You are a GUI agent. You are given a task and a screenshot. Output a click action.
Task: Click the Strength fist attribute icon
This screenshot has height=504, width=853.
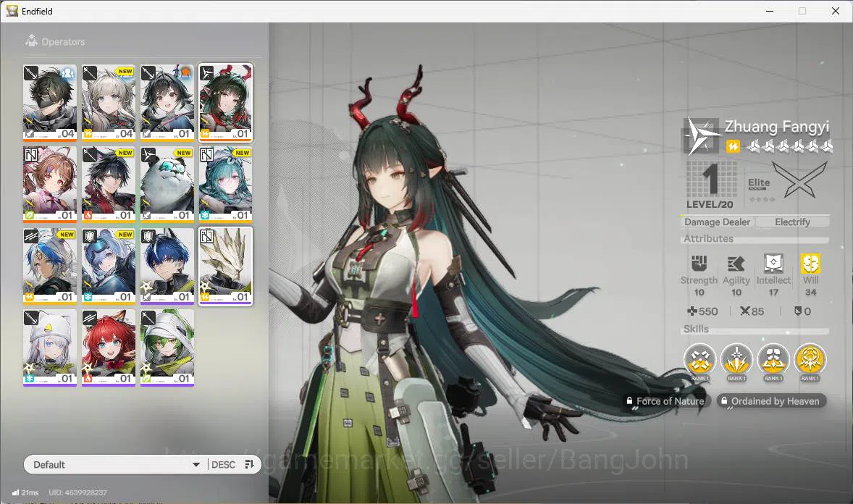[x=699, y=264]
